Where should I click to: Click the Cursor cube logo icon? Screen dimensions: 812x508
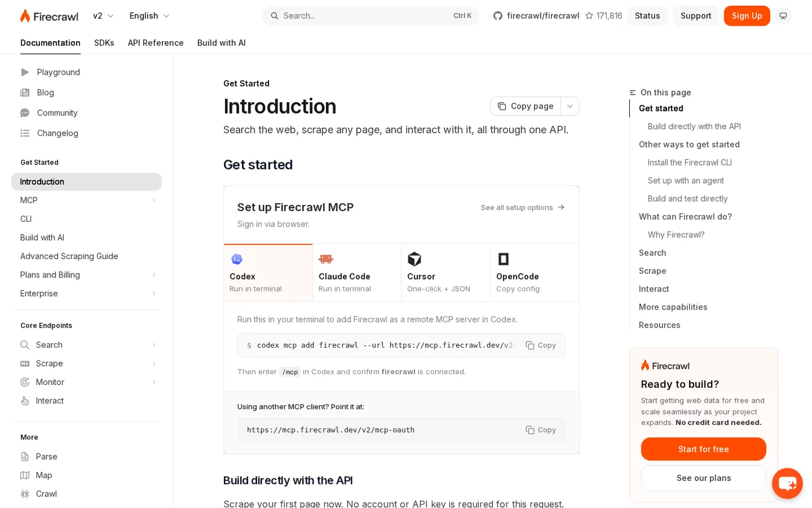414,259
